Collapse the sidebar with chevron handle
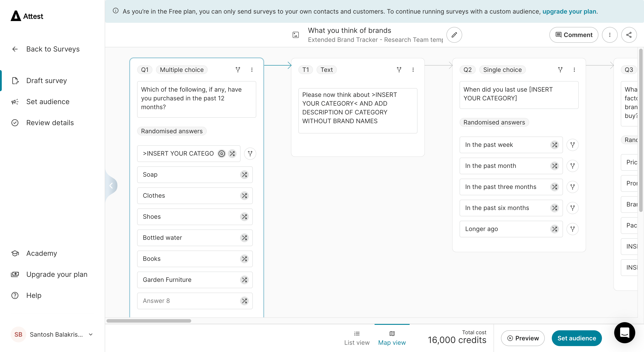This screenshot has height=352, width=644. 111,186
